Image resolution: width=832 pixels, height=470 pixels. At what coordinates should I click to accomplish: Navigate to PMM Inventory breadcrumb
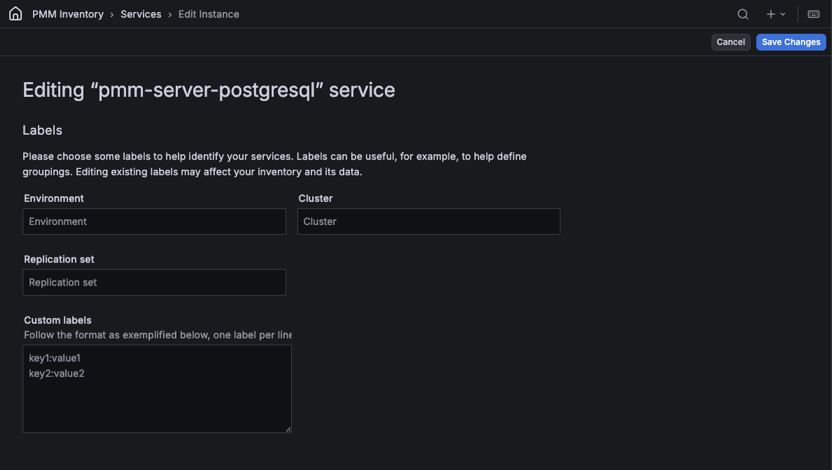(x=68, y=14)
